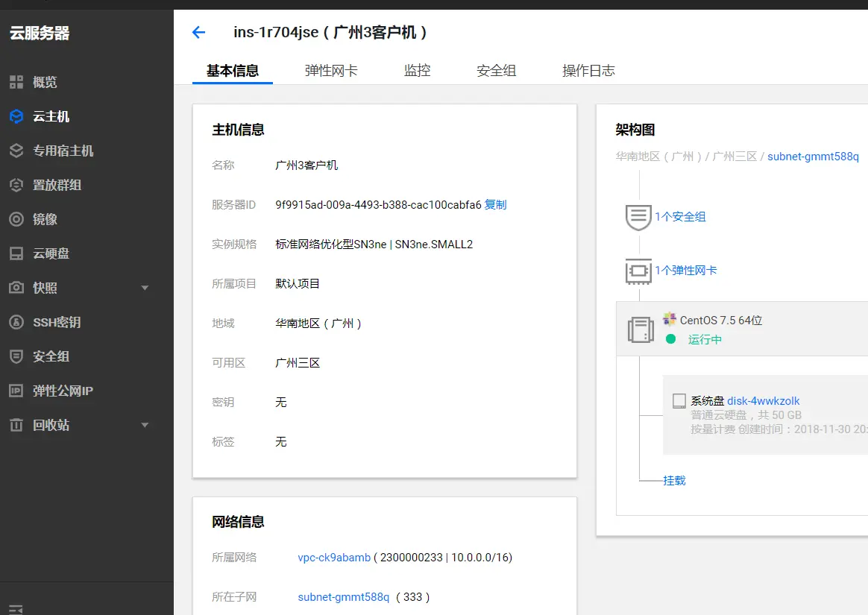Open SSH密钥 in the sidebar menu

(57, 322)
